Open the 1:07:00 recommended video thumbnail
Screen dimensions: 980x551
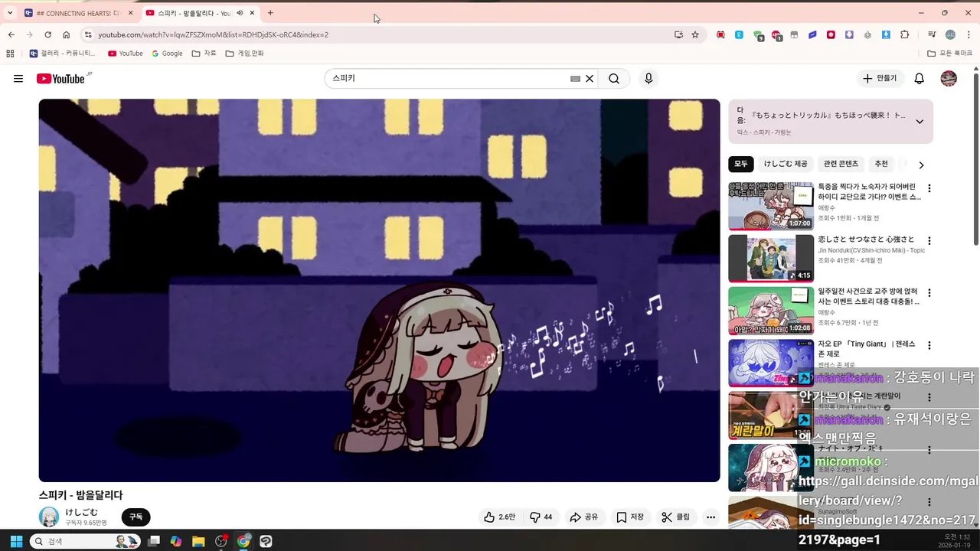(x=771, y=206)
